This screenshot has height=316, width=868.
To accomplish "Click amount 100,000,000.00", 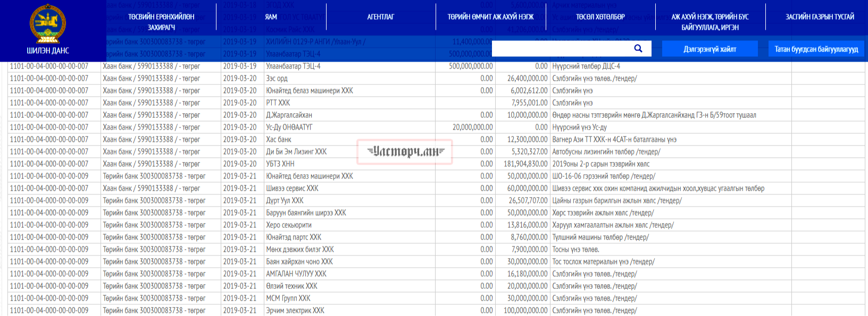I will point(525,311).
